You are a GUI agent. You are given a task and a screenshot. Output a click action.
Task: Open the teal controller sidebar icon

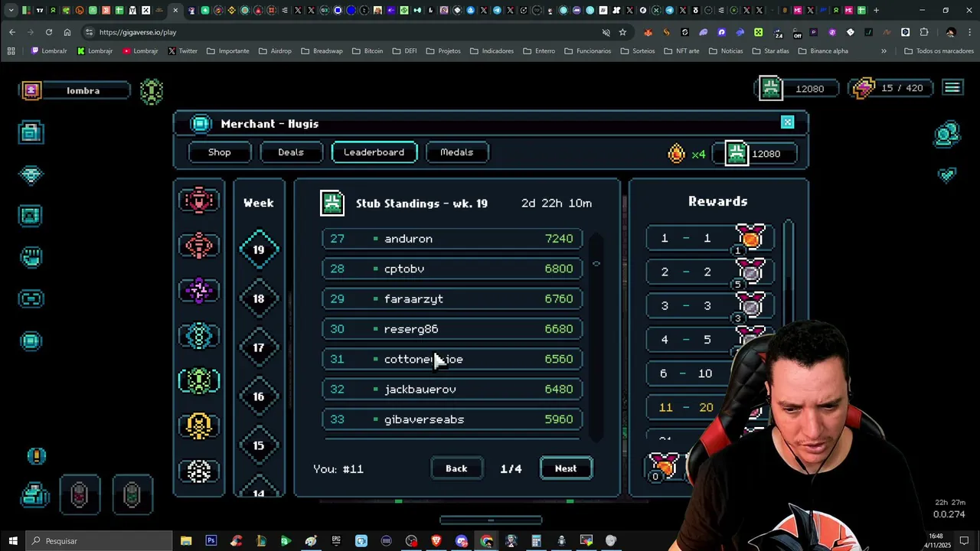click(x=31, y=298)
